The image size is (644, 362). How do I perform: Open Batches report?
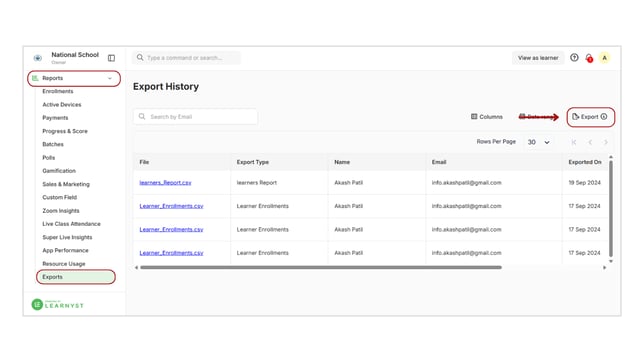[53, 144]
